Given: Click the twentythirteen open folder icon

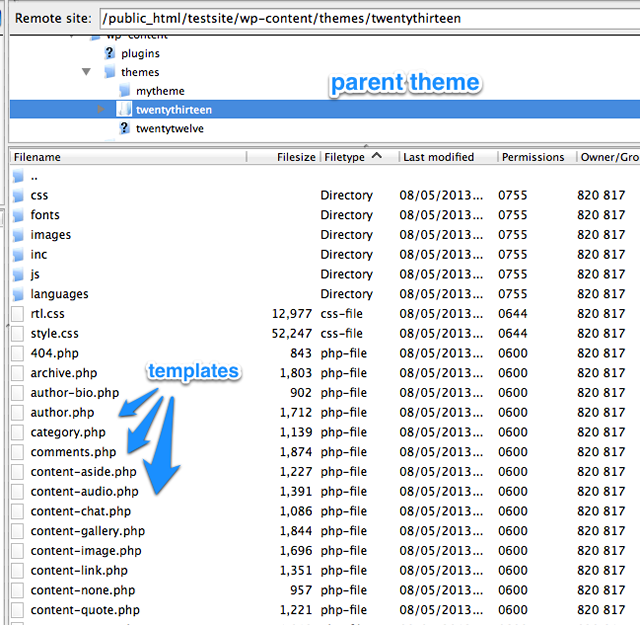Looking at the screenshot, I should [124, 109].
